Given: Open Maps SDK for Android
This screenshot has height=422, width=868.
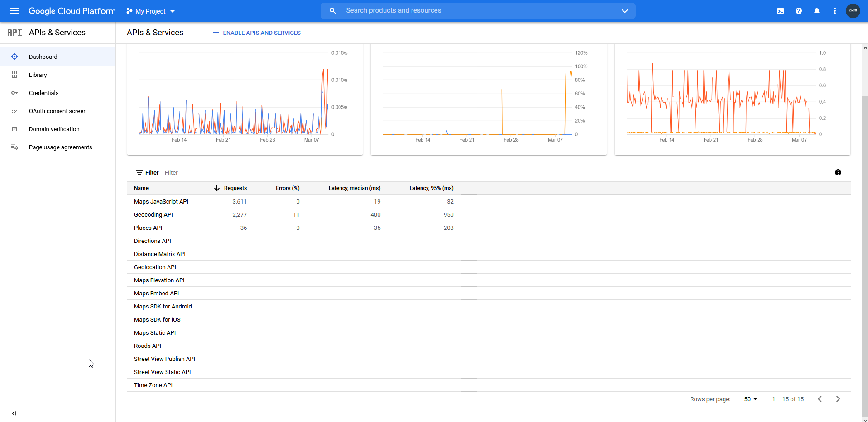Looking at the screenshot, I should pos(163,307).
